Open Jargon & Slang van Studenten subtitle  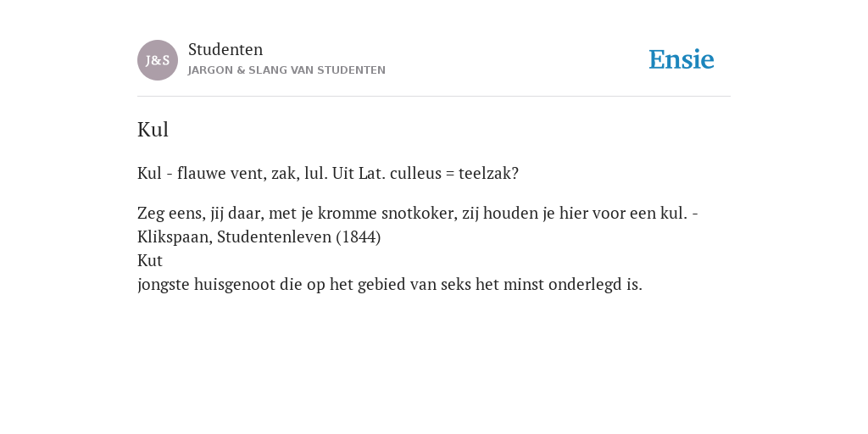(x=287, y=70)
